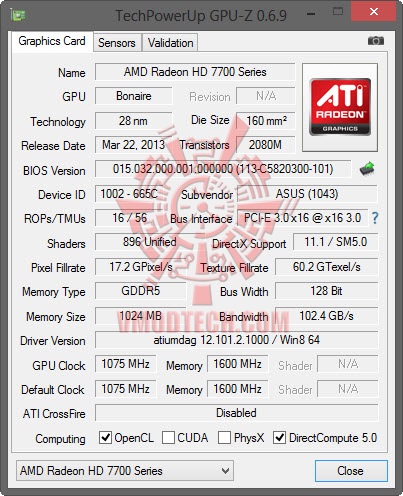403x496 pixels.
Task: Toggle the DirectCompute 5.0 checkbox
Action: click(279, 438)
